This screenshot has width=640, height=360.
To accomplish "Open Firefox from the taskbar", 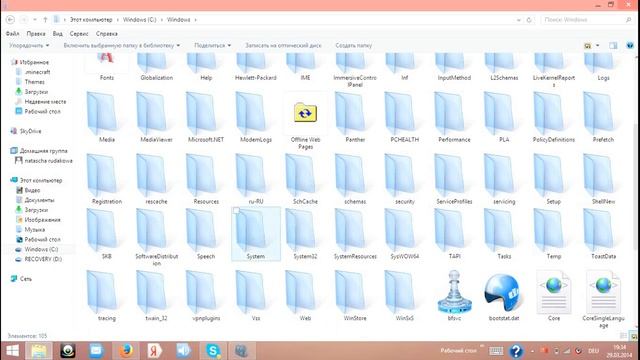I will tap(126, 351).
